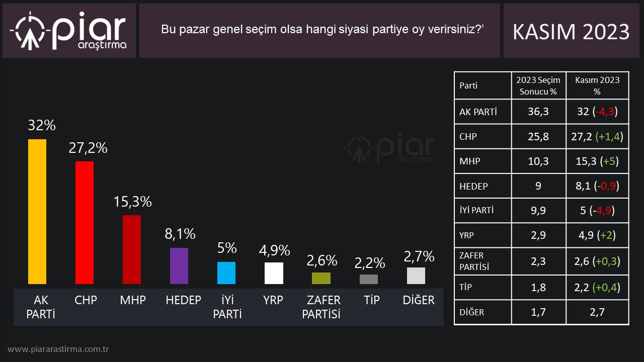Select the MHP 15,3 (+5) table cell
Screen dimensions: 644x362
click(x=597, y=161)
